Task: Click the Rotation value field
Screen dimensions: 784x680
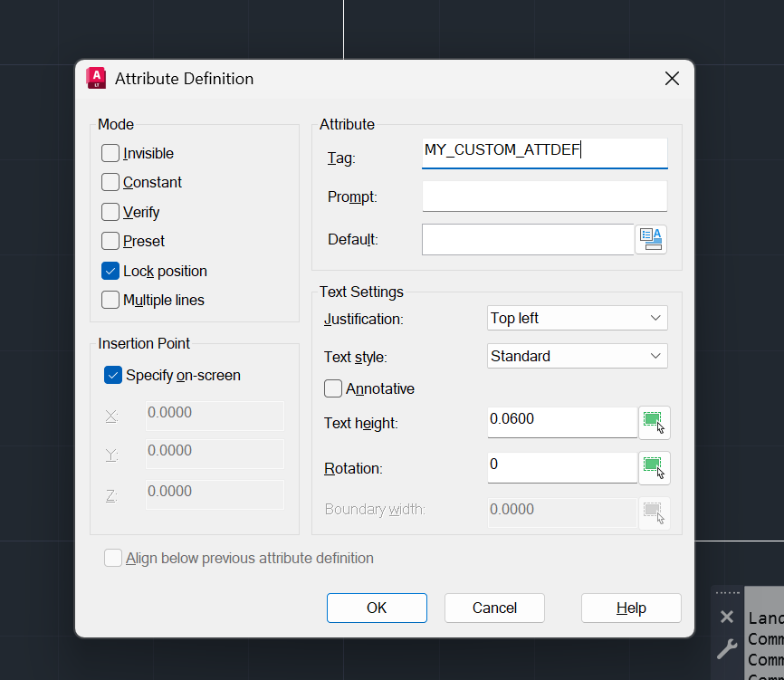Action: tap(562, 468)
